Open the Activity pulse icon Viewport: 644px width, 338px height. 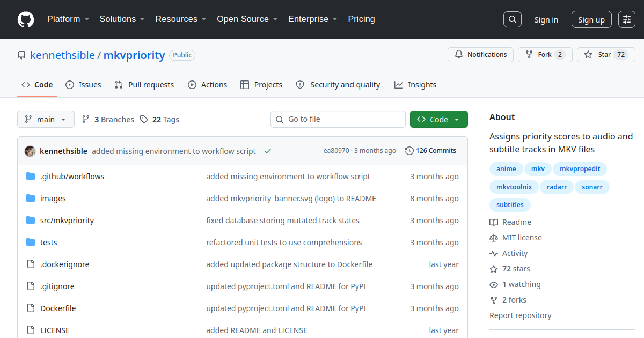pyautogui.click(x=494, y=253)
